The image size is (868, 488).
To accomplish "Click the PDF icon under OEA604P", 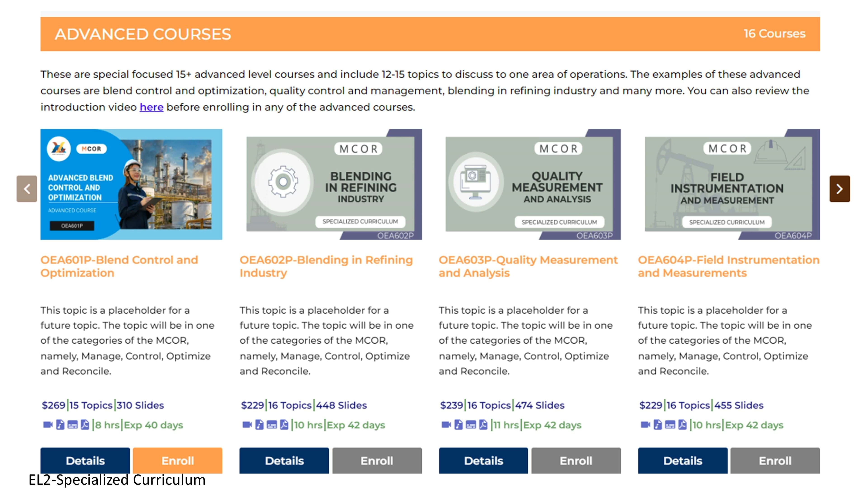I will (682, 425).
